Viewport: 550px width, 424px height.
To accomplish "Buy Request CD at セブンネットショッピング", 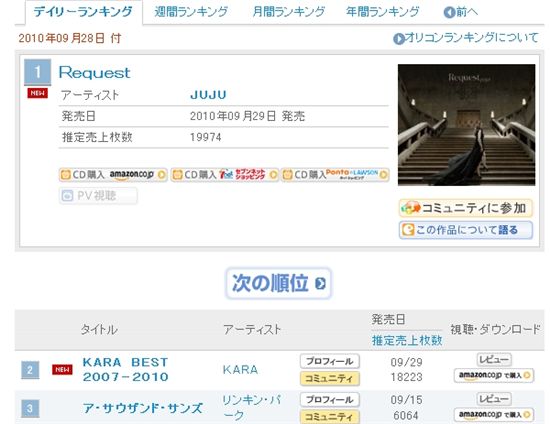I will [224, 175].
